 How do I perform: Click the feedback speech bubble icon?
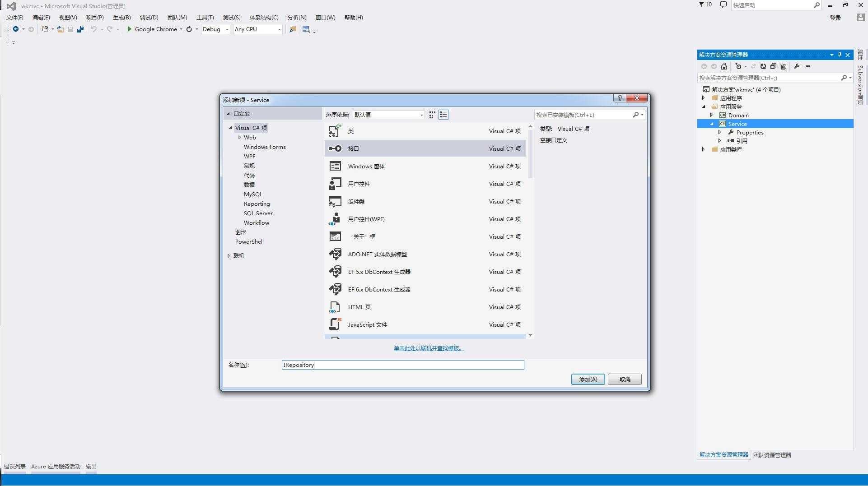point(723,5)
